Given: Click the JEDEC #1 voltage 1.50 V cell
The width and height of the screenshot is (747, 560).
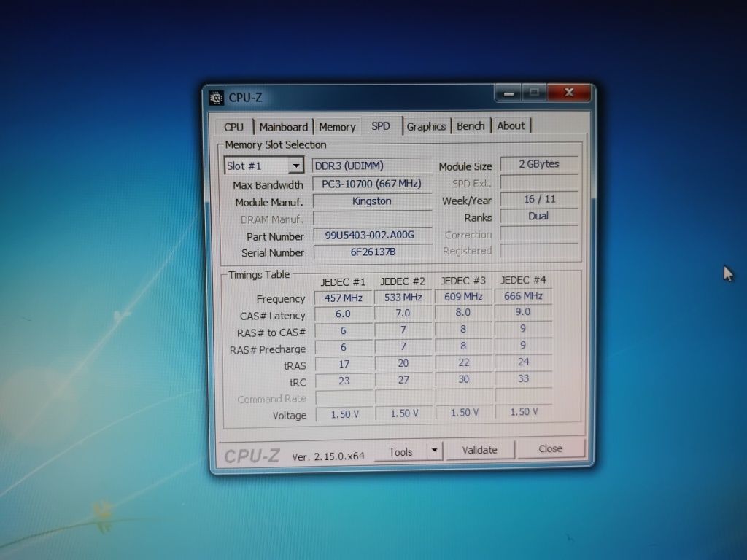Looking at the screenshot, I should coord(344,414).
